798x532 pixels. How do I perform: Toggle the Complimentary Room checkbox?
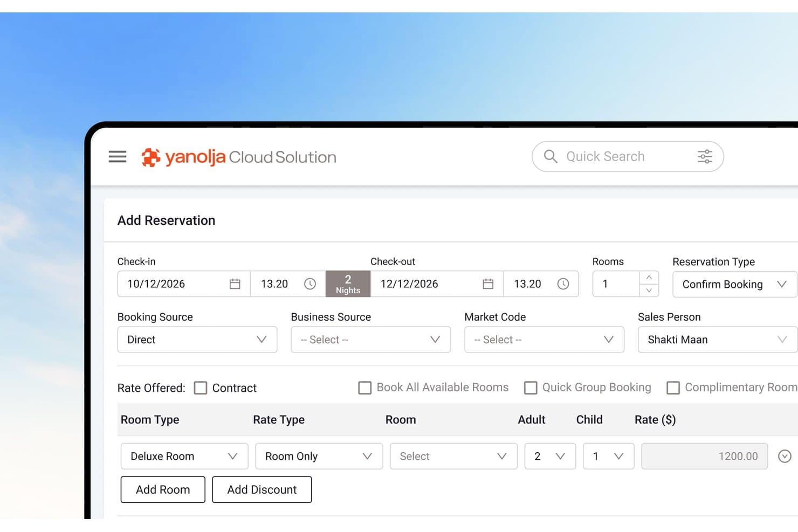673,388
